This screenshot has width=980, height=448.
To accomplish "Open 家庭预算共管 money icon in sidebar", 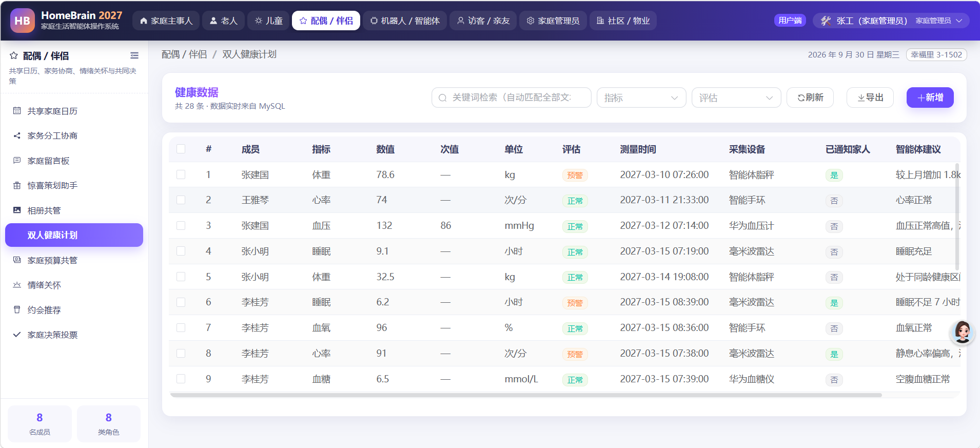I will pyautogui.click(x=17, y=260).
